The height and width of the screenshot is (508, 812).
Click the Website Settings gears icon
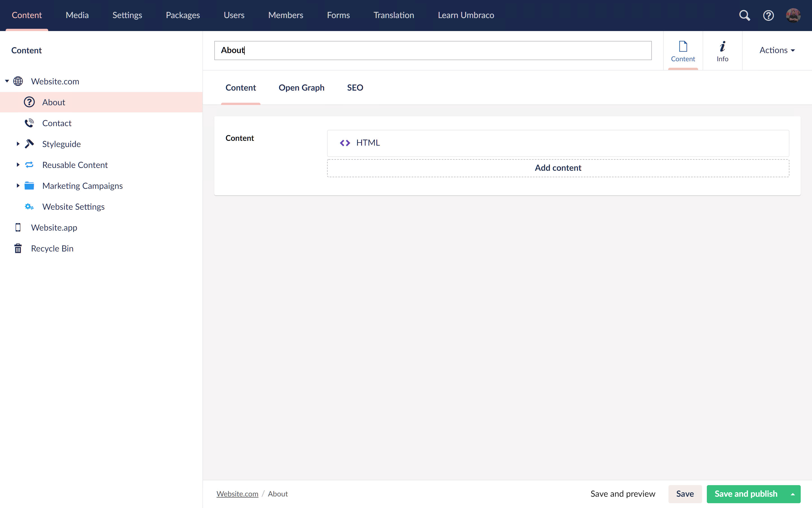pyautogui.click(x=29, y=207)
